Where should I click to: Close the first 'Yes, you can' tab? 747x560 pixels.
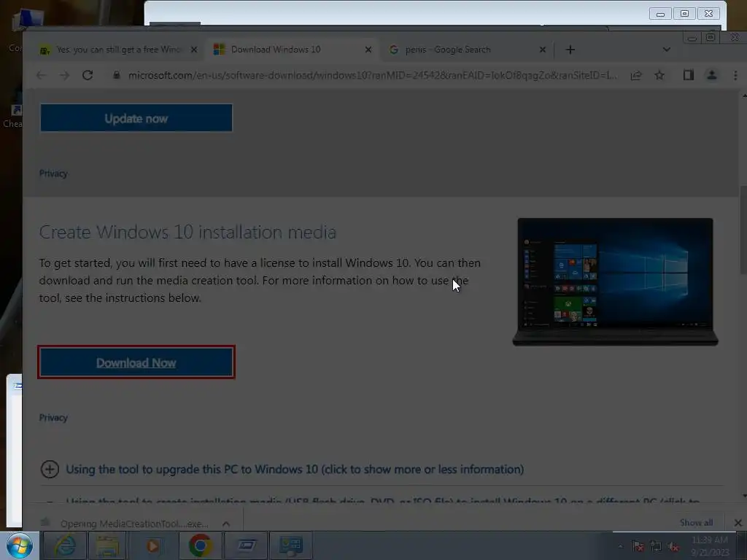click(194, 50)
